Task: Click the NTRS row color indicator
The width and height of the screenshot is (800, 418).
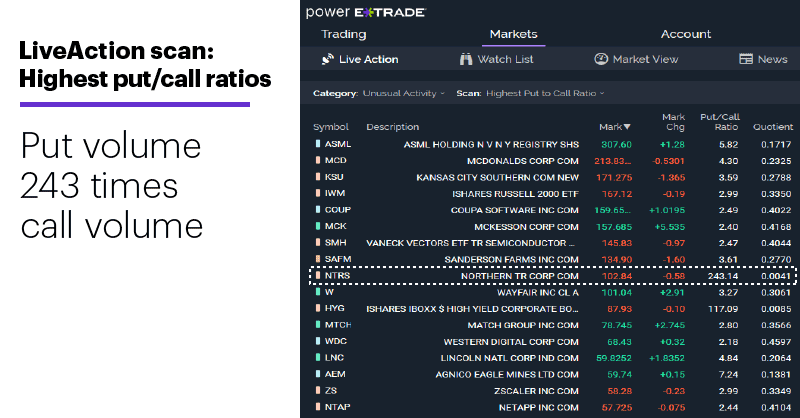Action: (x=318, y=276)
